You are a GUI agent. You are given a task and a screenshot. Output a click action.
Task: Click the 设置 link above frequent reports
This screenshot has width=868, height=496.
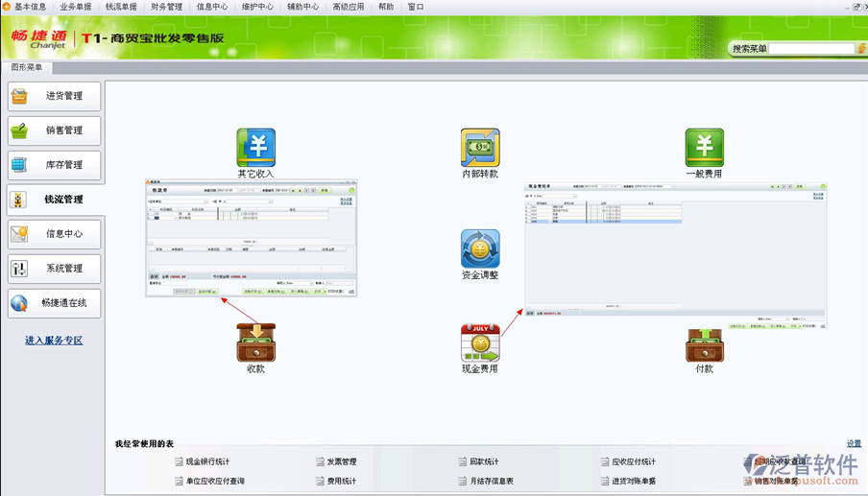click(x=854, y=444)
